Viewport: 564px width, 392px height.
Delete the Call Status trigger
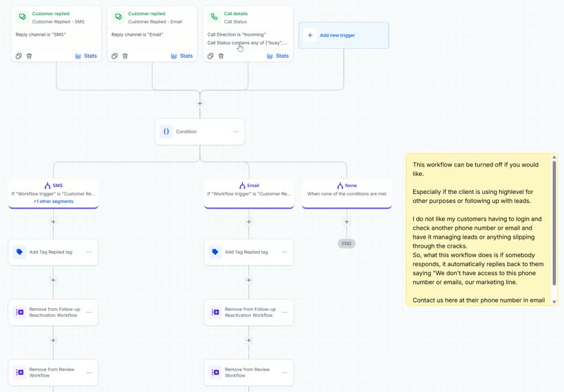tap(221, 56)
